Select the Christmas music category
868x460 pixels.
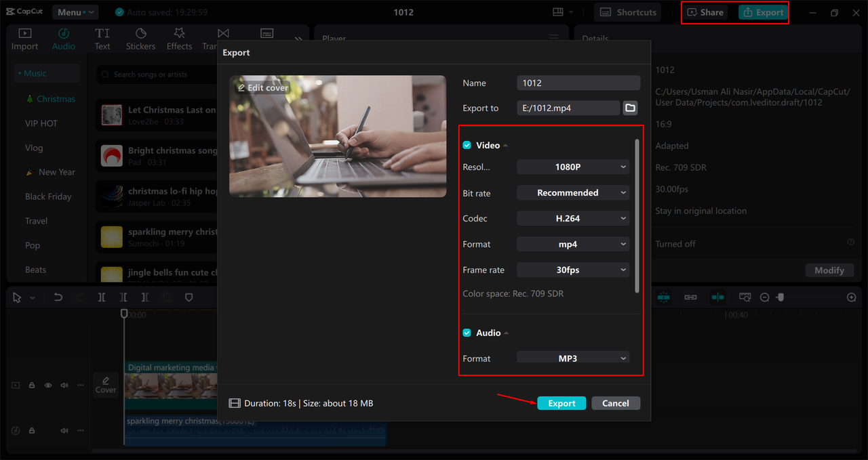point(50,99)
